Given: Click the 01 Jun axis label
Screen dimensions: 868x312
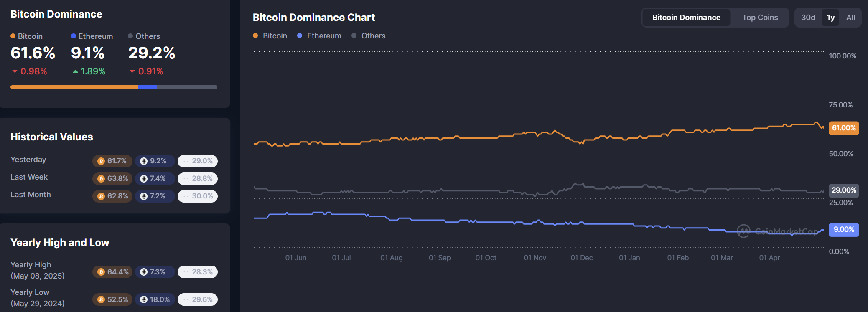Looking at the screenshot, I should [x=296, y=258].
